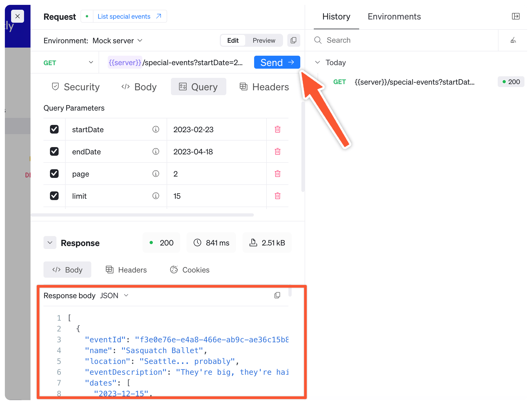Image resolution: width=532 pixels, height=405 pixels.
Task: Open the GET method dropdown
Action: coord(68,63)
